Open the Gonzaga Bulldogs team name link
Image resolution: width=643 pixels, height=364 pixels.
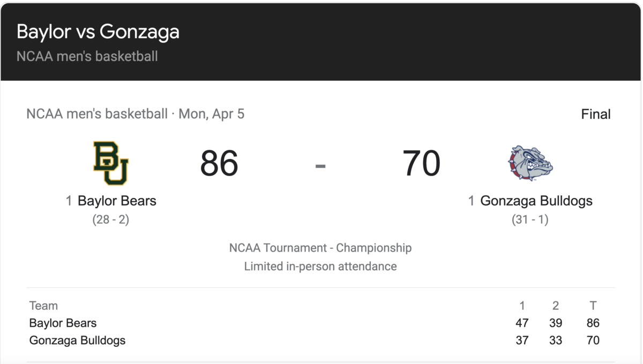point(536,201)
